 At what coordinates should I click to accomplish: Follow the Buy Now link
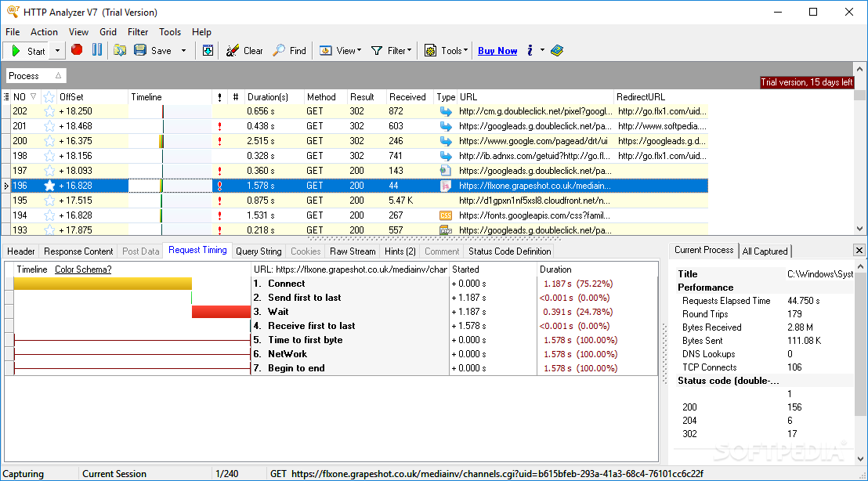pos(497,51)
